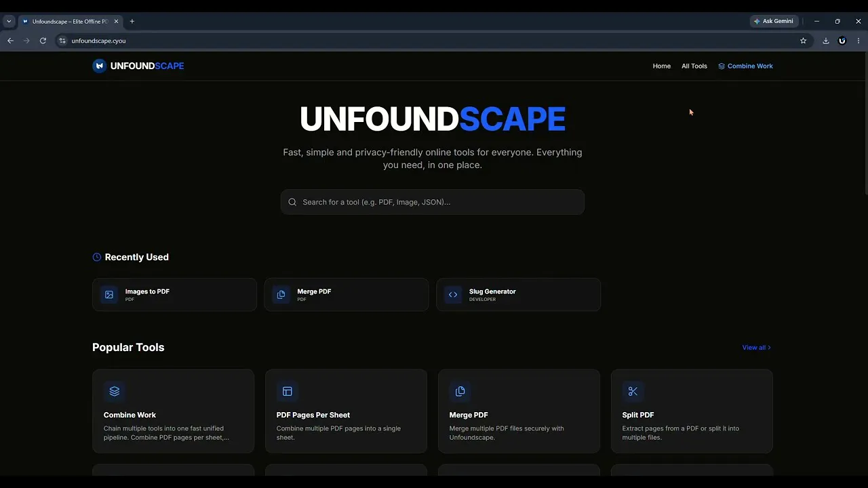The width and height of the screenshot is (868, 488).
Task: Close the Unfoundscape browser tab
Action: [116, 21]
